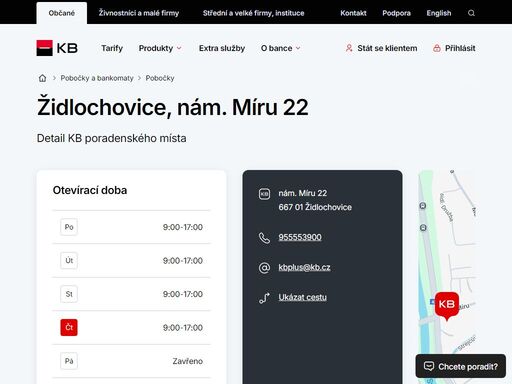Open the Tarify page
Image resolution: width=512 pixels, height=384 pixels.
click(x=112, y=48)
